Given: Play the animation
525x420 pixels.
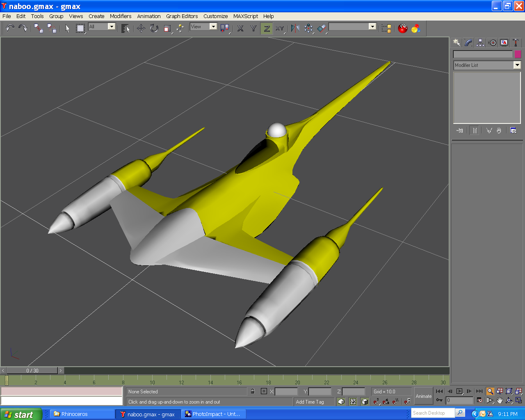Looking at the screenshot, I should [x=459, y=391].
